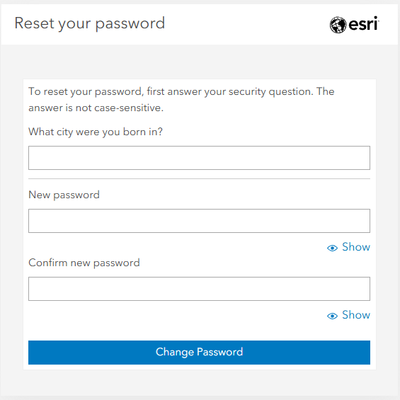Submit the form with Change Password button
The width and height of the screenshot is (400, 400).
(x=199, y=352)
